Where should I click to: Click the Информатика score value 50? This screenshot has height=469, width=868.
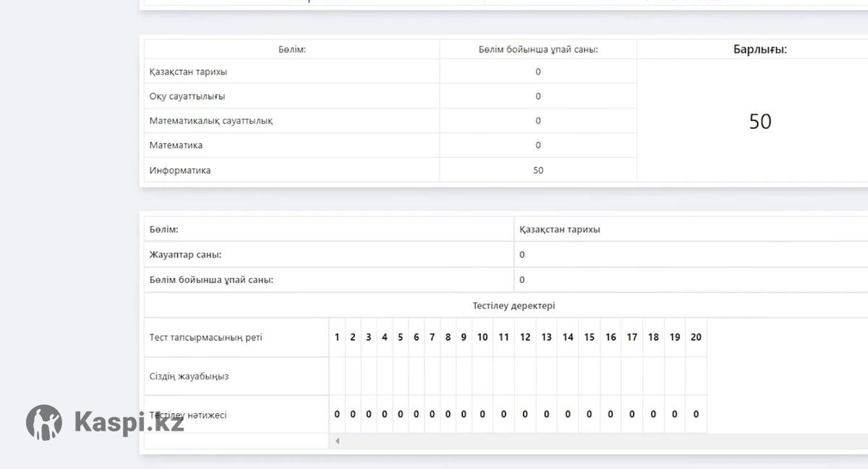point(538,171)
